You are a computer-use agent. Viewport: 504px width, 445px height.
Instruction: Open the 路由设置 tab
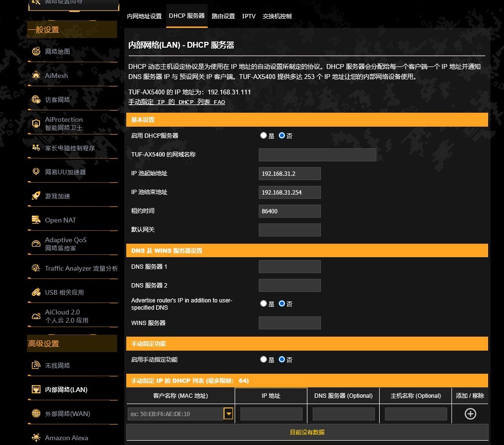[223, 16]
